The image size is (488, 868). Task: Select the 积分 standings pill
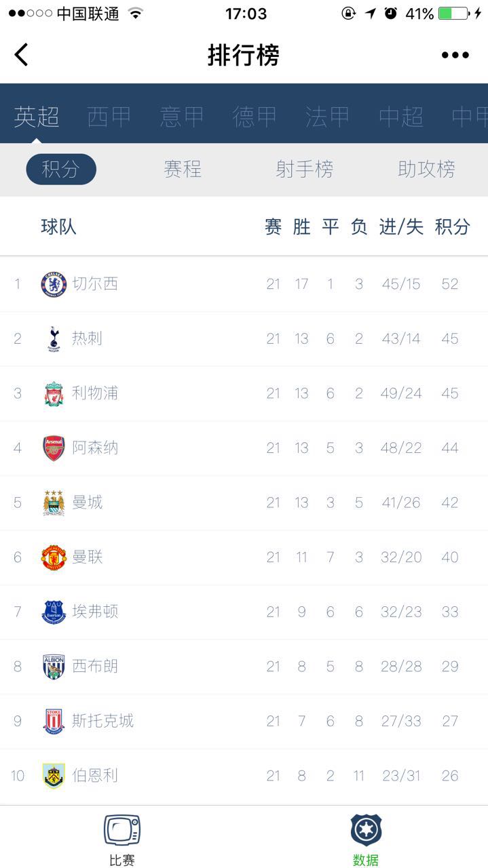click(x=61, y=170)
